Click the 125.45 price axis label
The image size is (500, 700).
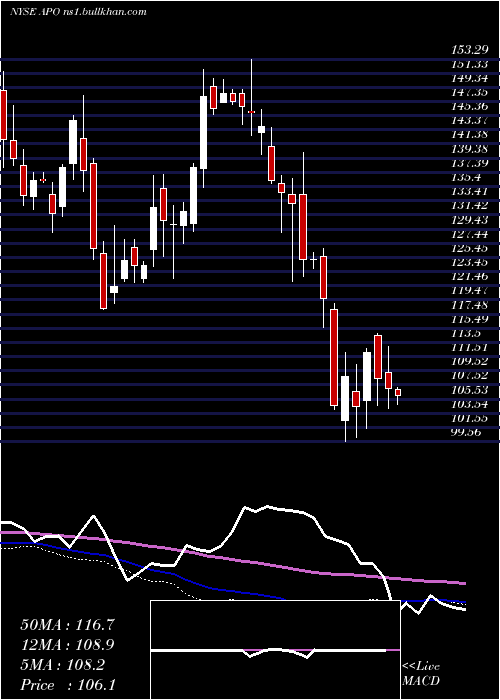coord(469,248)
